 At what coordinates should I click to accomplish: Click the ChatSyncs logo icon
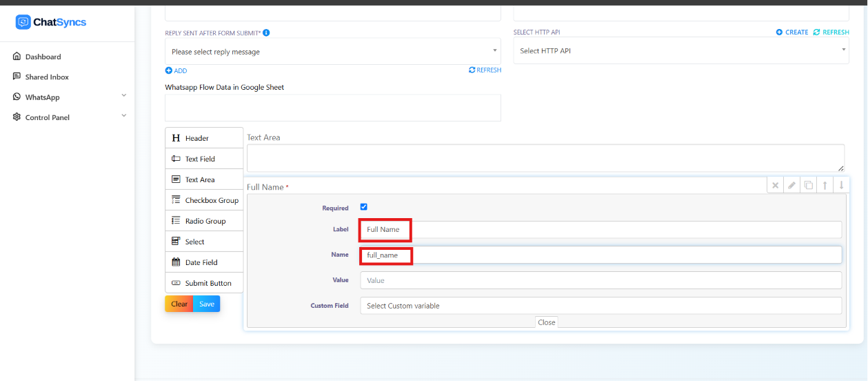23,22
